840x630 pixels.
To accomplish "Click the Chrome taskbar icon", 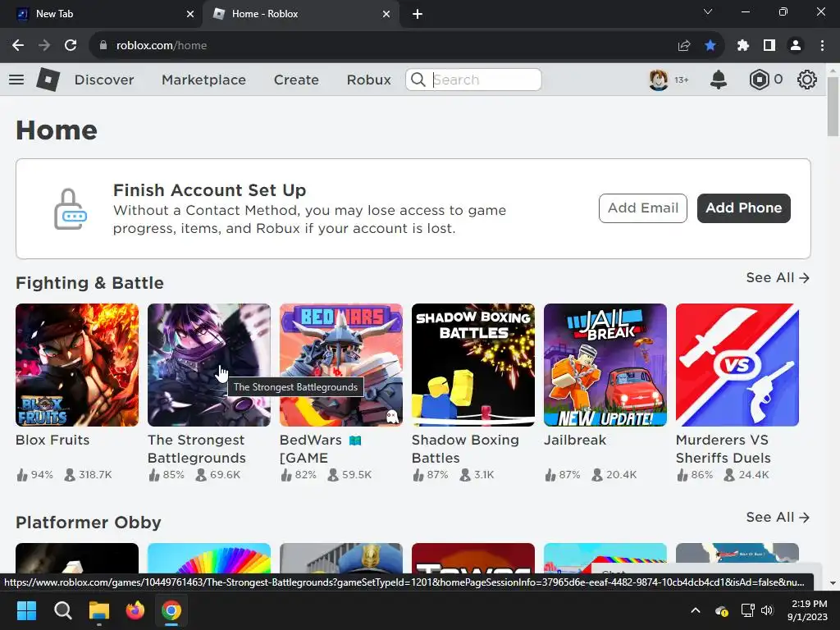I will [171, 610].
